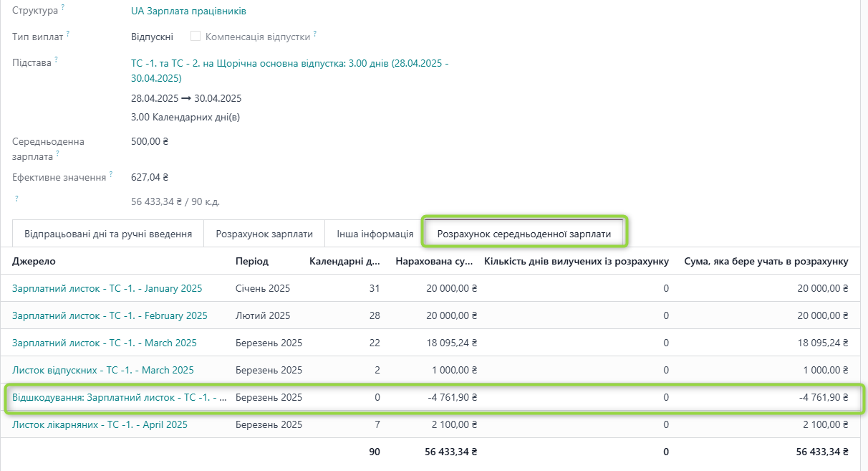Viewport: 868px width, 471px height.
Task: Click the Джерело column header
Action: tap(34, 261)
